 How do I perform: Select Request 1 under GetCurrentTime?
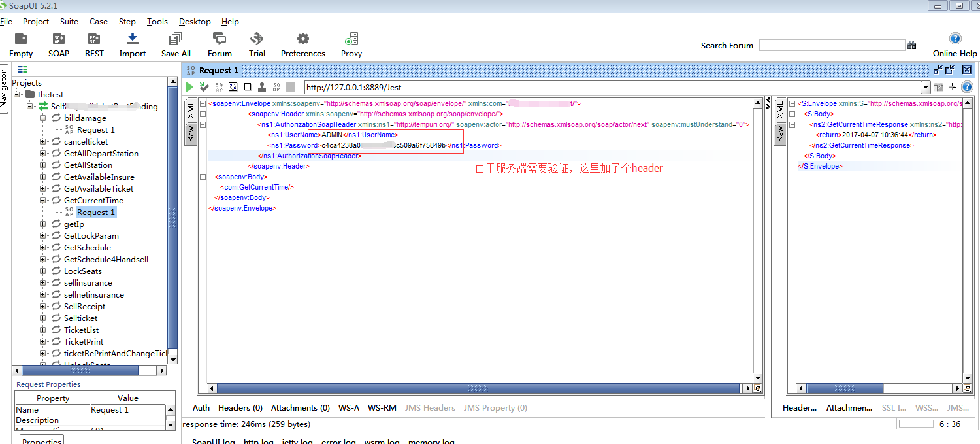[96, 213]
